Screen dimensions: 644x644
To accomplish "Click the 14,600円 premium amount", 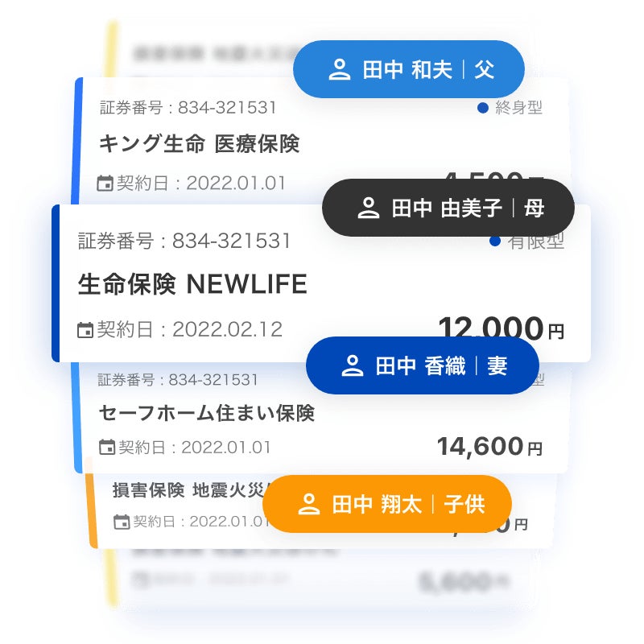I will pos(489,446).
